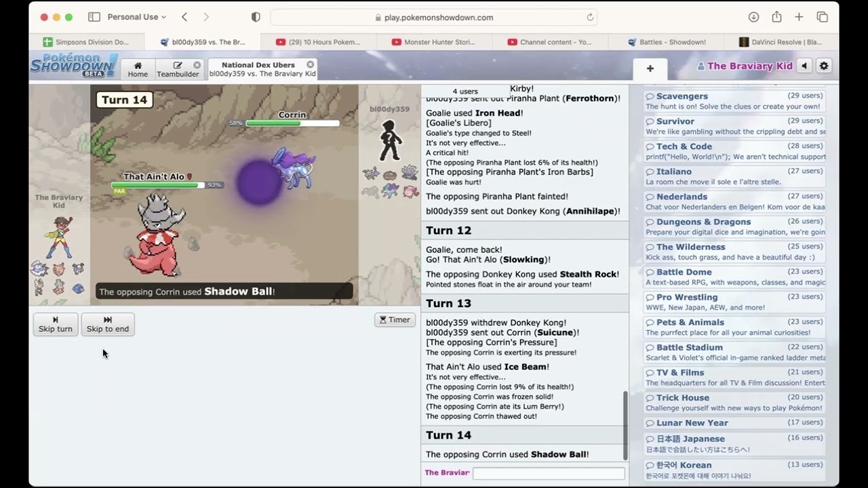
Task: Close the National Dex Ubers battle tab
Action: tap(310, 64)
